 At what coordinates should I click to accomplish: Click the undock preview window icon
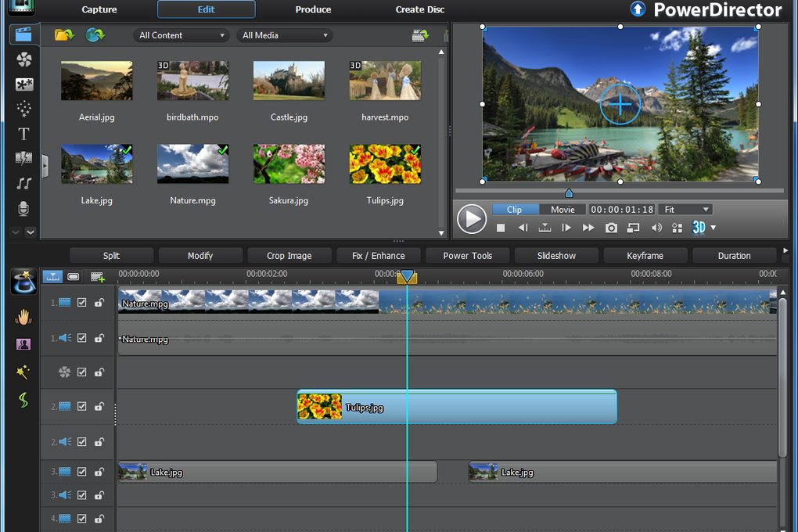633,228
